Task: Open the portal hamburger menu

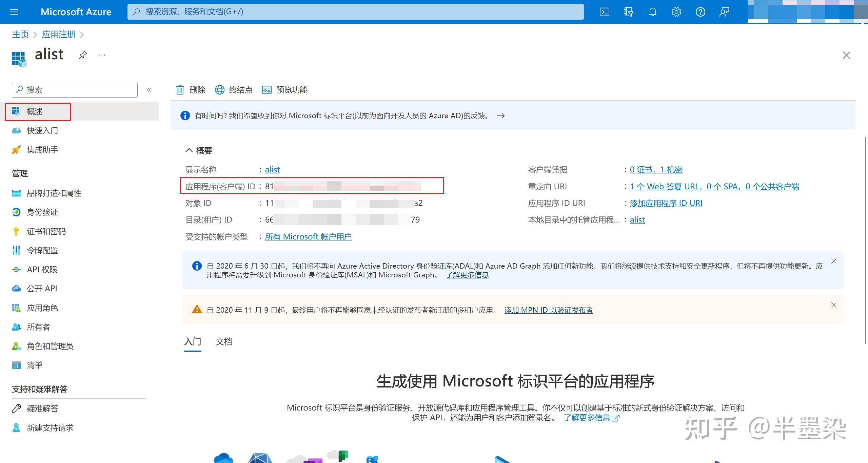Action: click(14, 12)
